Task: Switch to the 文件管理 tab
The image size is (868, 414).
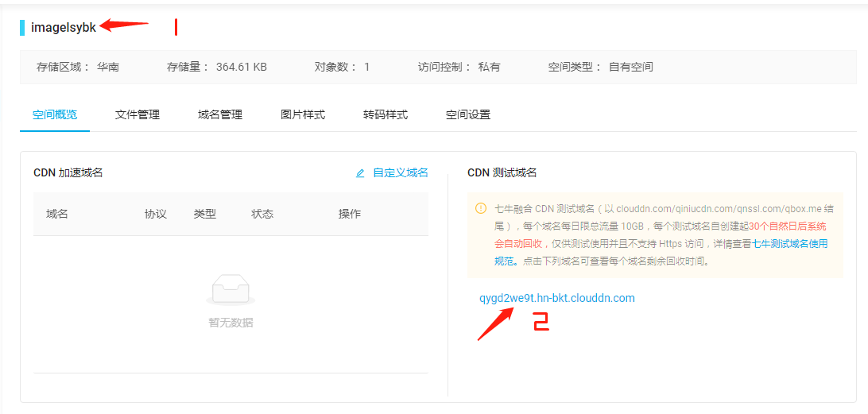Action: point(138,115)
